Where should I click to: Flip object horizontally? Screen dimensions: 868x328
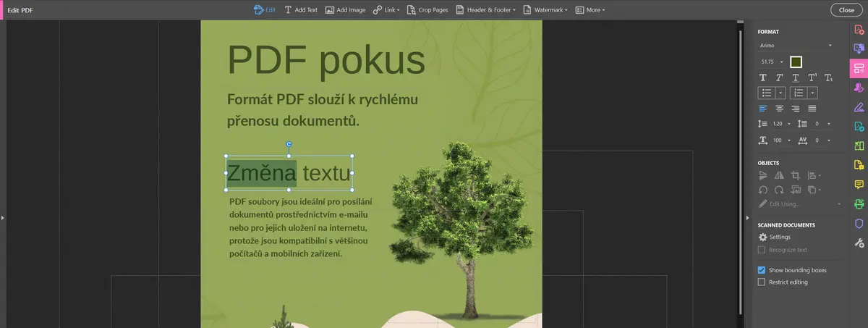click(779, 175)
